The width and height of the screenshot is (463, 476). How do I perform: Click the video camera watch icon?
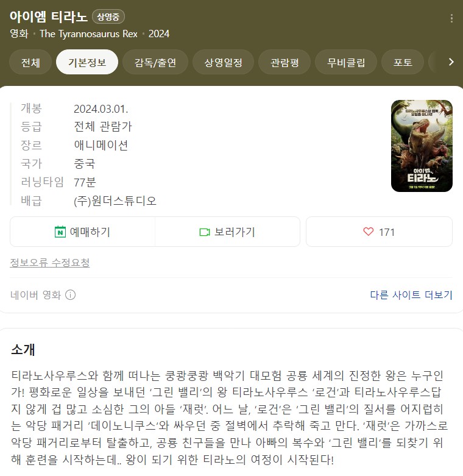205,232
